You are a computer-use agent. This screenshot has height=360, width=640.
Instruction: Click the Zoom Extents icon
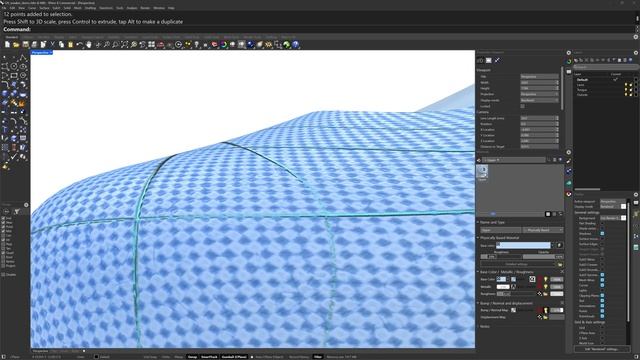[124, 44]
